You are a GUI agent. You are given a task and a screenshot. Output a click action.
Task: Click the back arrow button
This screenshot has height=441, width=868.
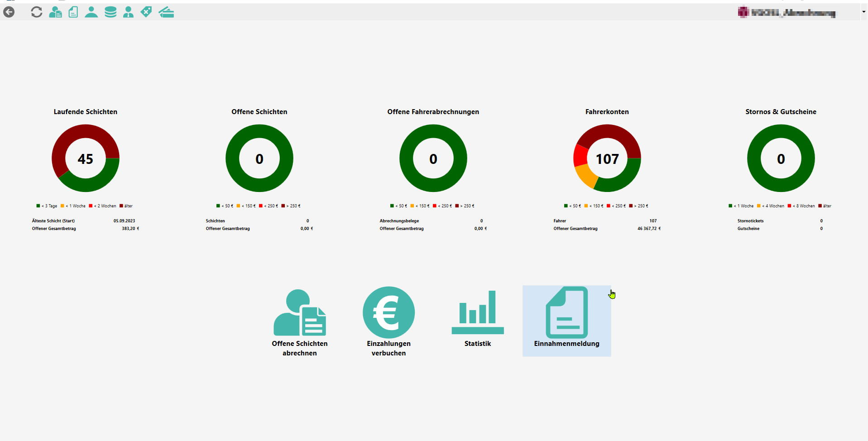9,12
